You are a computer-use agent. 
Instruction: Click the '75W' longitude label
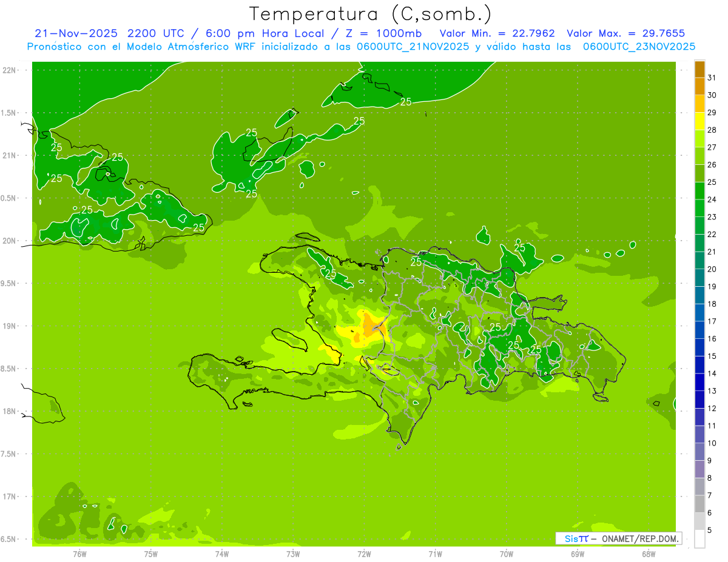(x=151, y=554)
